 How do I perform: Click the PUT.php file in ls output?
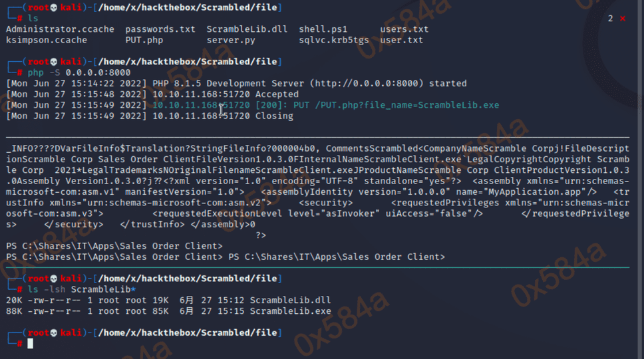(x=144, y=40)
